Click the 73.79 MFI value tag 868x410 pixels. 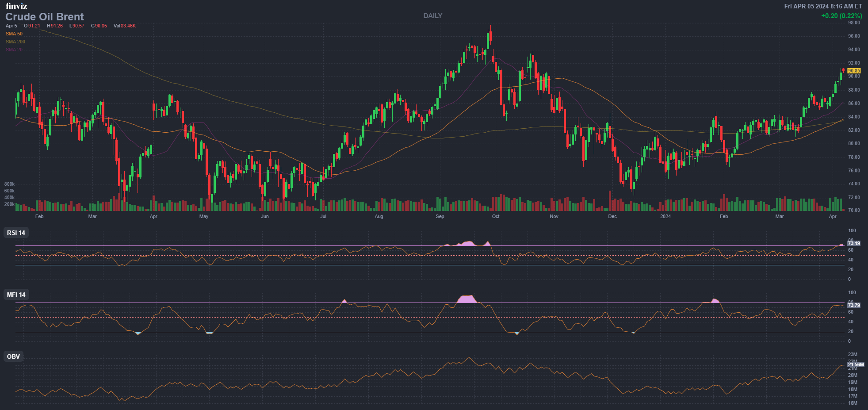[854, 305]
